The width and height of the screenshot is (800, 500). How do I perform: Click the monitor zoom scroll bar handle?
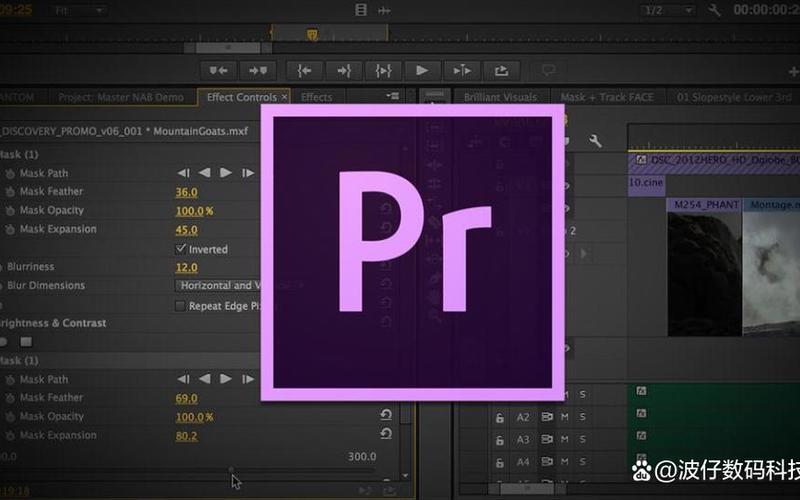click(x=228, y=47)
